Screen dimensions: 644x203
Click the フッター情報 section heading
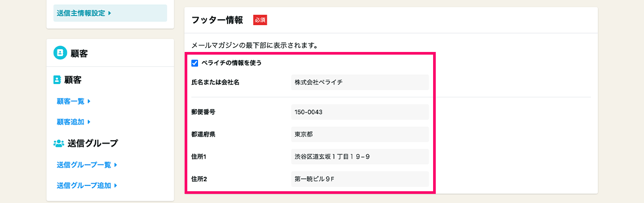(x=217, y=20)
